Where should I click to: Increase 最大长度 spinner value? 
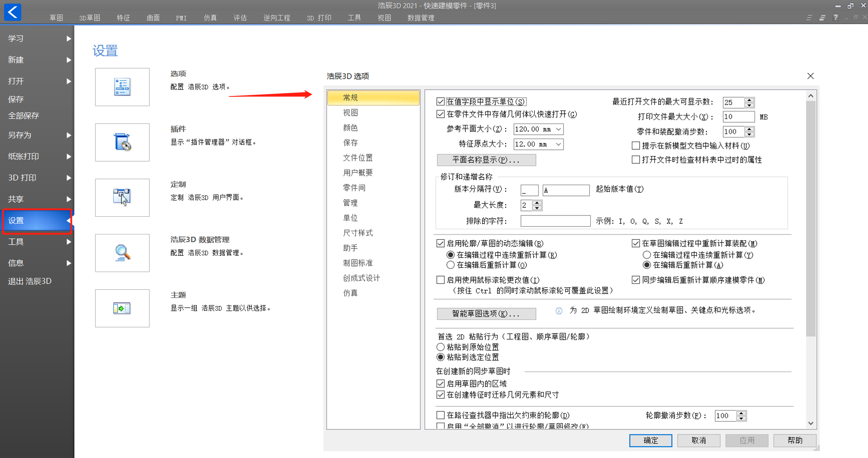tap(537, 203)
